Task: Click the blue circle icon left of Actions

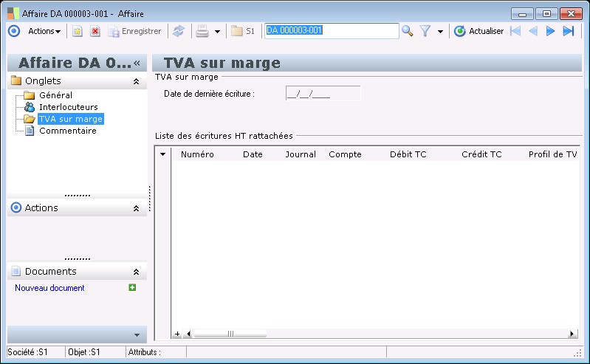Action: pos(14,31)
